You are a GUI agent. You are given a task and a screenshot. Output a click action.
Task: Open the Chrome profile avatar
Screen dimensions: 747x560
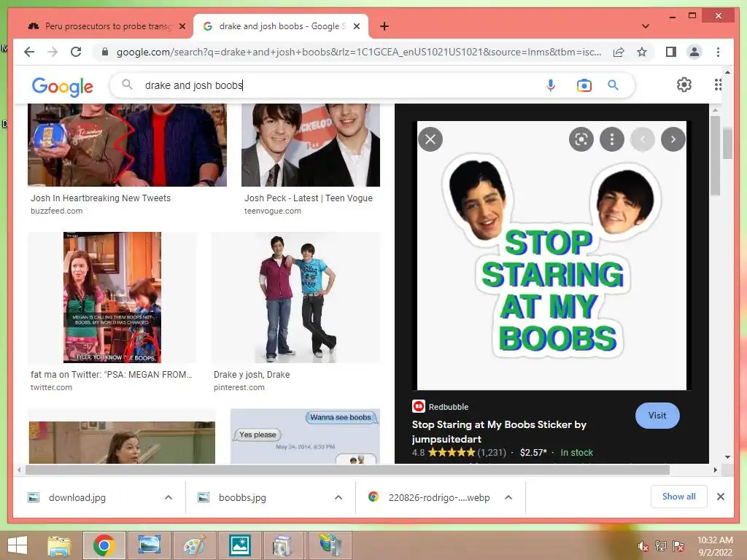click(x=694, y=52)
